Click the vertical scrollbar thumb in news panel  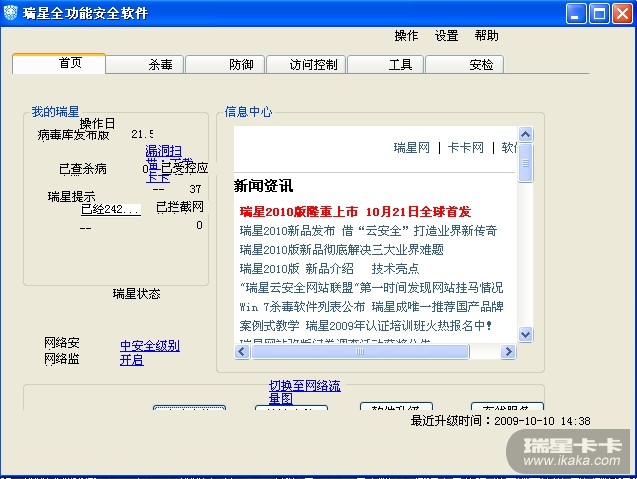click(x=526, y=163)
